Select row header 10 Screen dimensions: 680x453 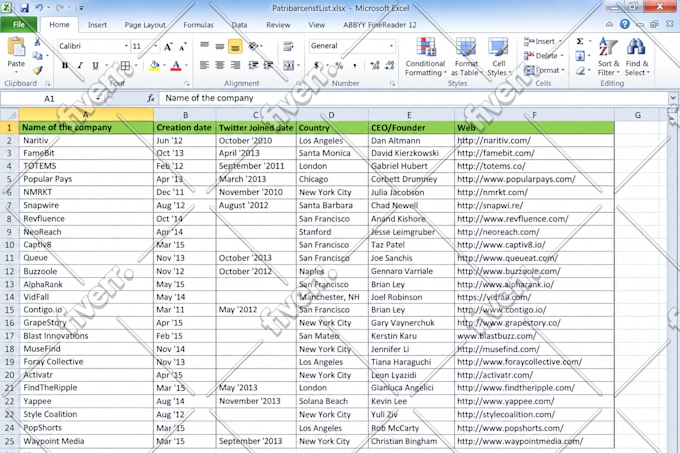(x=9, y=244)
